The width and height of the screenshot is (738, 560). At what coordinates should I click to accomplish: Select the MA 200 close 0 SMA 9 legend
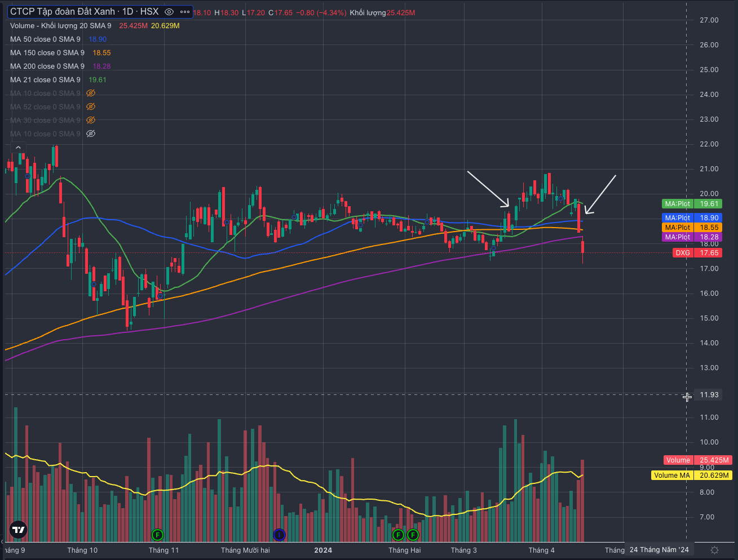[47, 66]
